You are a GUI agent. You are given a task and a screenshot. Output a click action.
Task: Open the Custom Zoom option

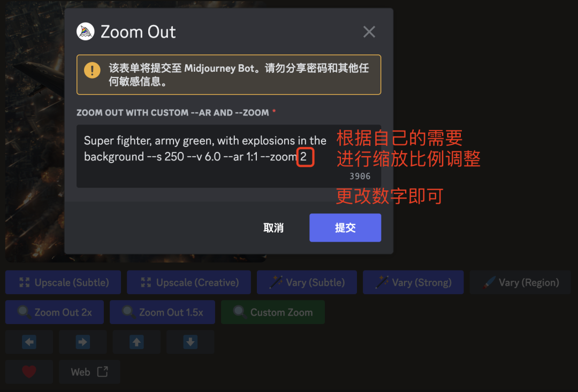tap(273, 312)
